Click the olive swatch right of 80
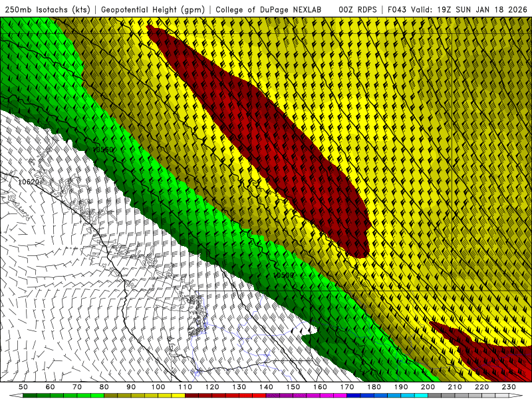The height and width of the screenshot is (399, 532). tap(111, 396)
